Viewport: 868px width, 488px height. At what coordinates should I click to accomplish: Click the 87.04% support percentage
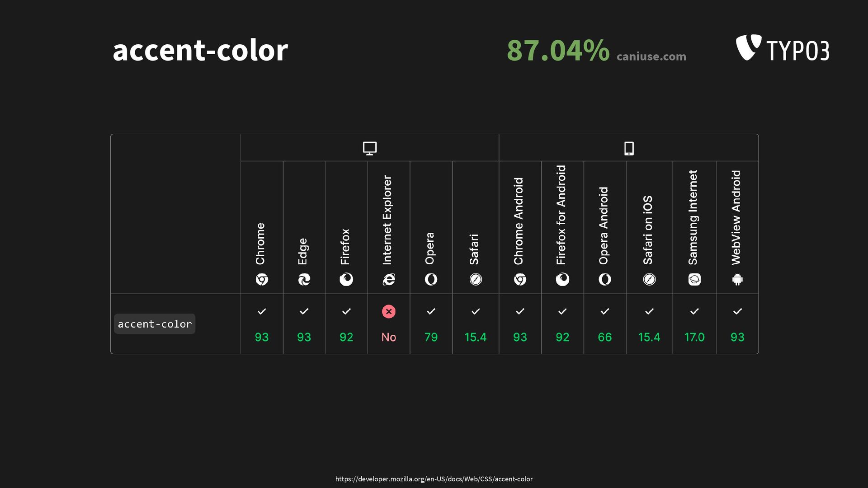coord(558,50)
